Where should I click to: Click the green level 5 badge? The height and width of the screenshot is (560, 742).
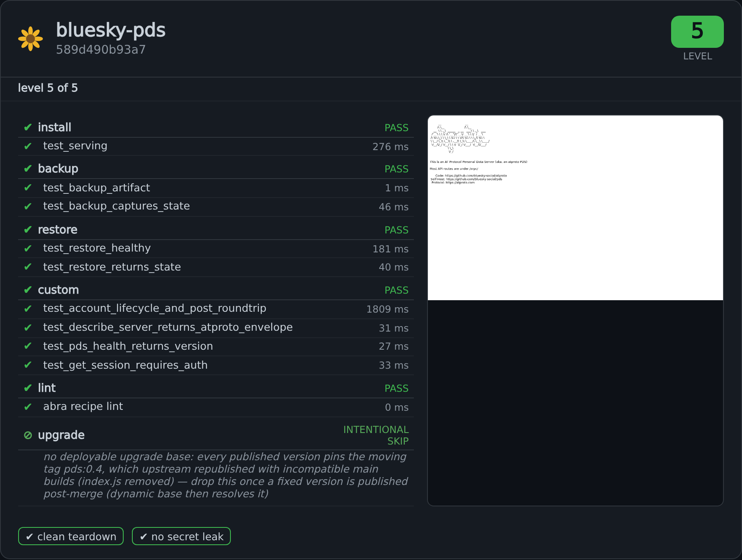tap(697, 32)
